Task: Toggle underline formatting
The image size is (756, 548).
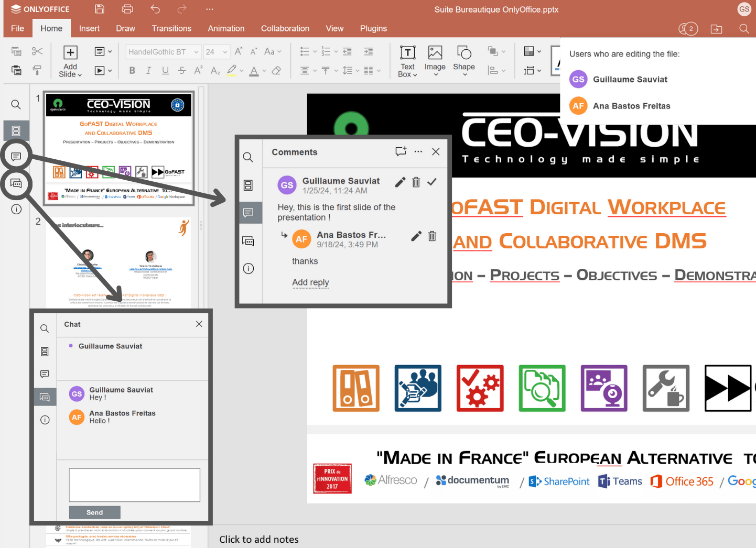Action: click(165, 71)
